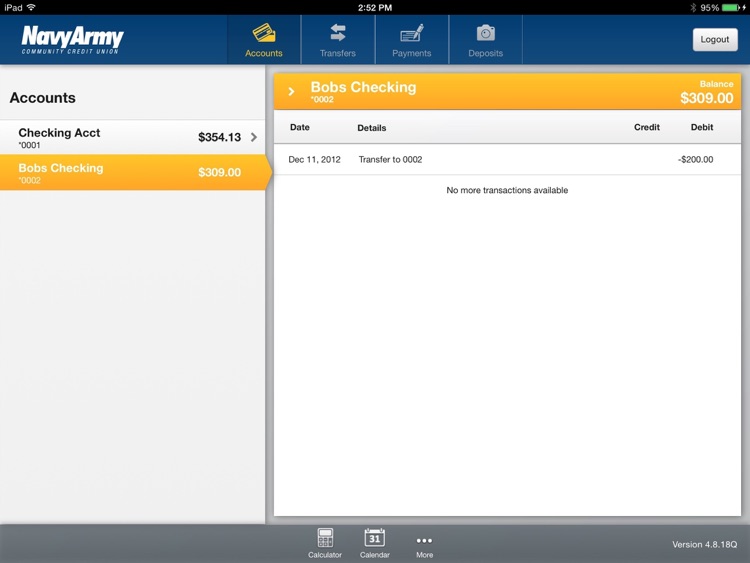750x563 pixels.
Task: Select the Checking Acct *0001 row
Action: point(132,137)
